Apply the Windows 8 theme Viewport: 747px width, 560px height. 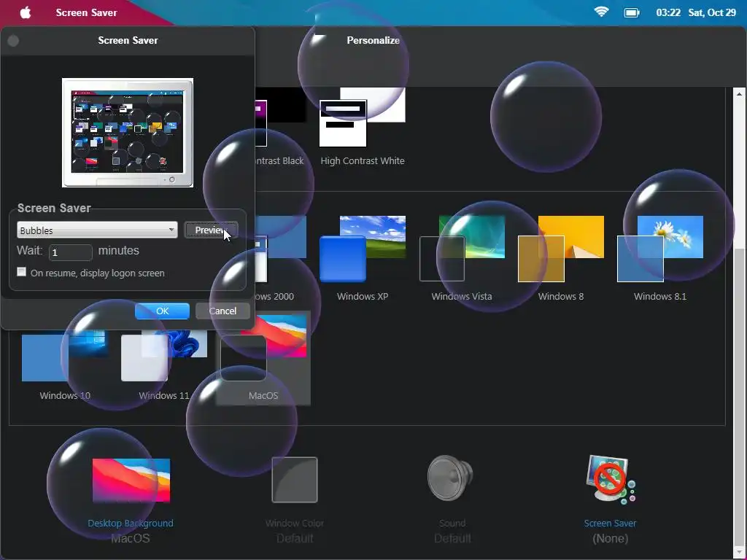point(561,259)
